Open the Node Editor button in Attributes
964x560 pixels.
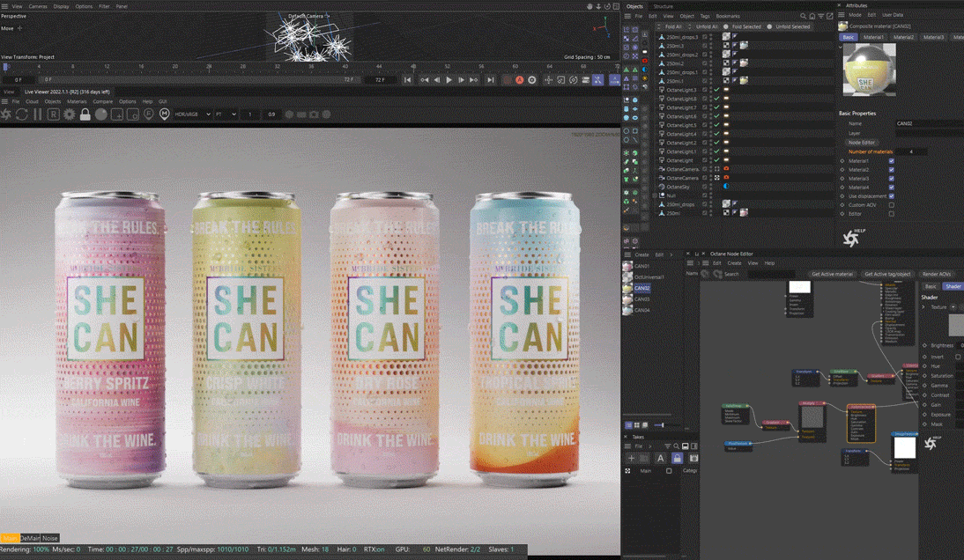pyautogui.click(x=861, y=143)
